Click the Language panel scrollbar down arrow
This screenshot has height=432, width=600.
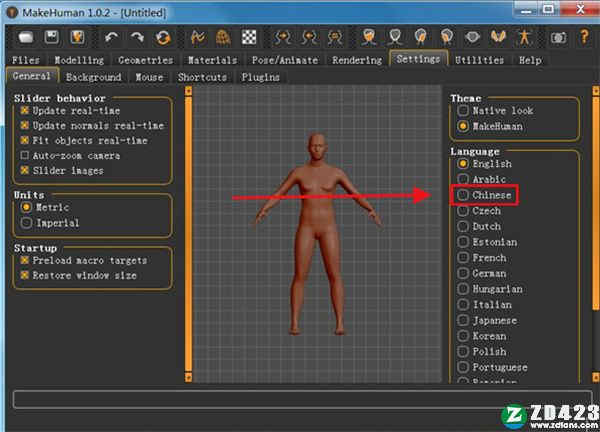point(596,378)
